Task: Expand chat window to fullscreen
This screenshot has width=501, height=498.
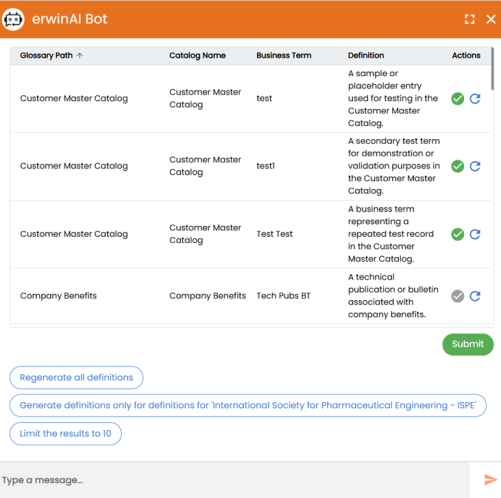Action: 470,19
